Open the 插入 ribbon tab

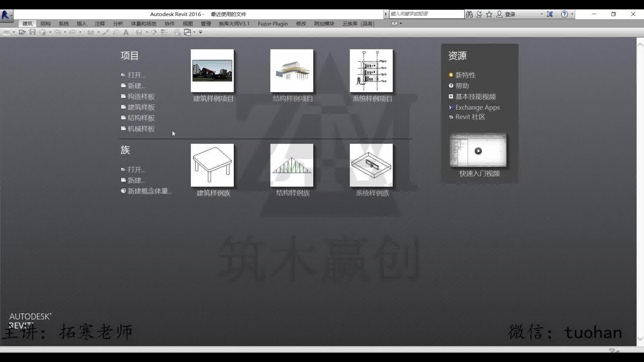click(82, 23)
